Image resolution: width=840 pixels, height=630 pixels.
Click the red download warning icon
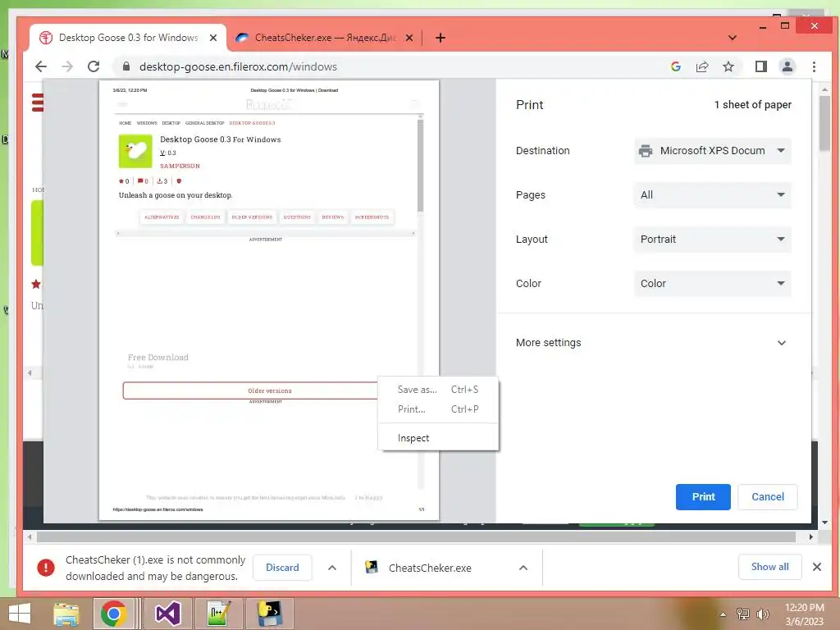pos(46,568)
